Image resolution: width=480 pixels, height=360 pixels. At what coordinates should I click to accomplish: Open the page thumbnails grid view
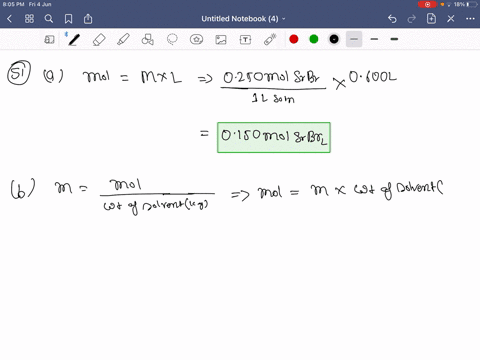point(29,19)
